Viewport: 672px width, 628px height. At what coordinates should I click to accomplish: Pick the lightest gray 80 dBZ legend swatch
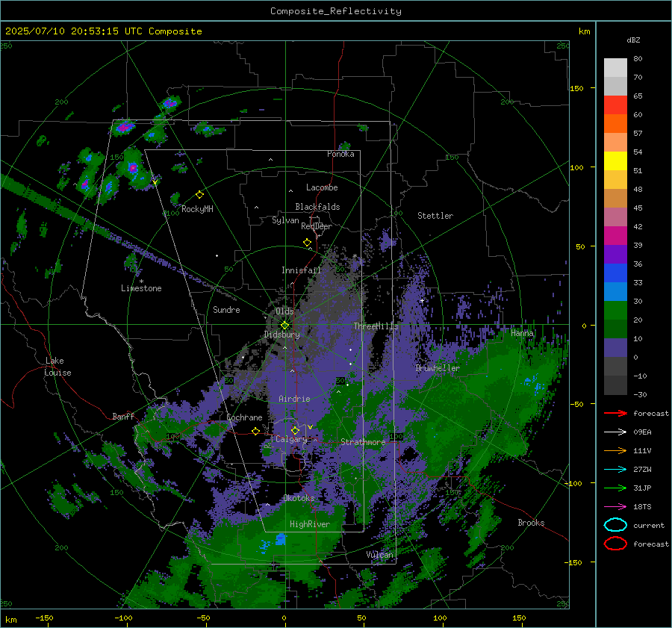pyautogui.click(x=615, y=67)
